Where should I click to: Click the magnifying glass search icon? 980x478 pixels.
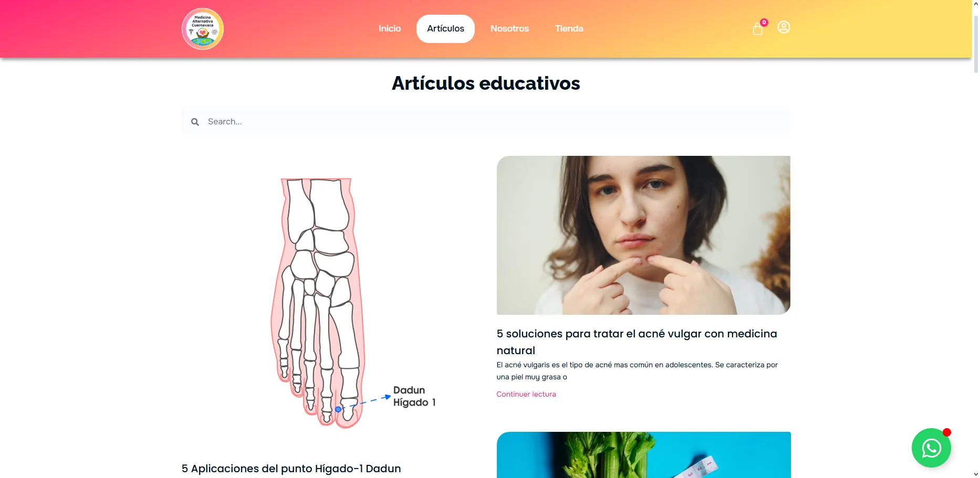click(195, 122)
